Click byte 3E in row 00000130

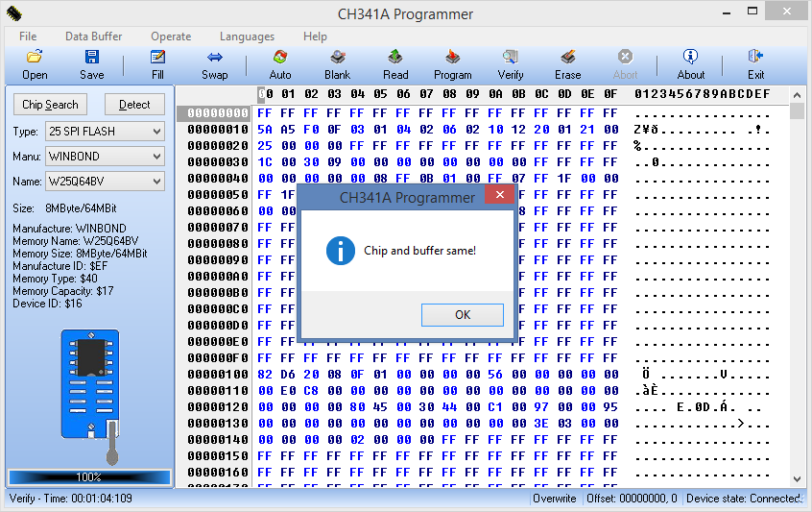[541, 424]
